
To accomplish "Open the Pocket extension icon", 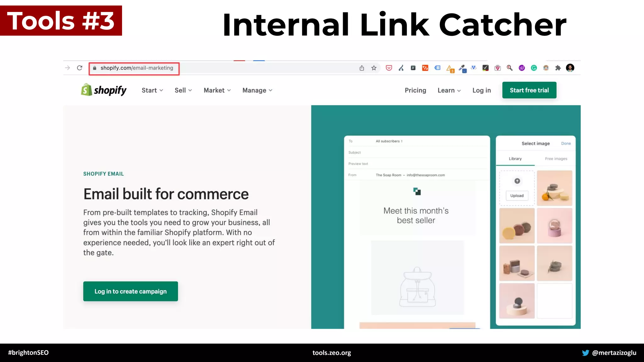I will pyautogui.click(x=389, y=68).
